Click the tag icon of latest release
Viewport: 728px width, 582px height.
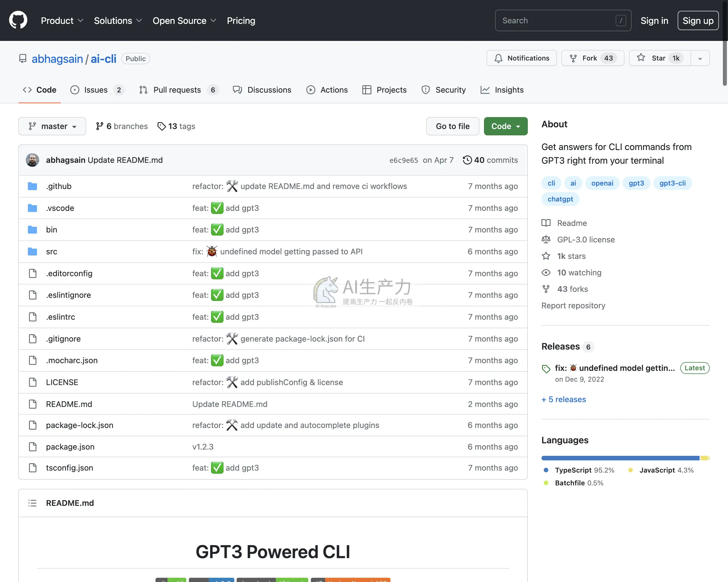tap(546, 369)
